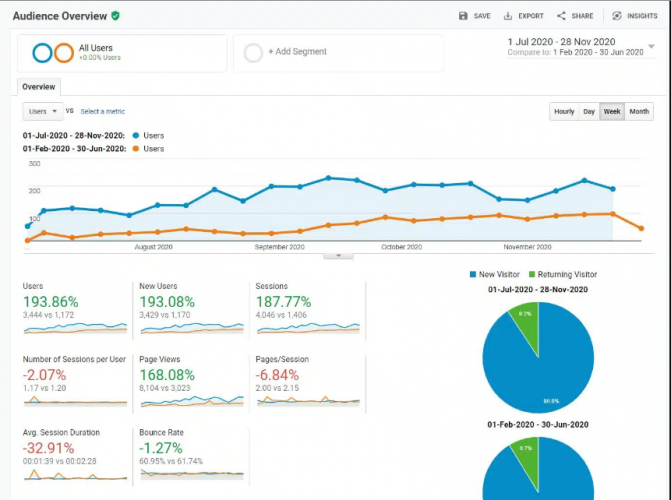Select the Month granularity

pyautogui.click(x=639, y=111)
